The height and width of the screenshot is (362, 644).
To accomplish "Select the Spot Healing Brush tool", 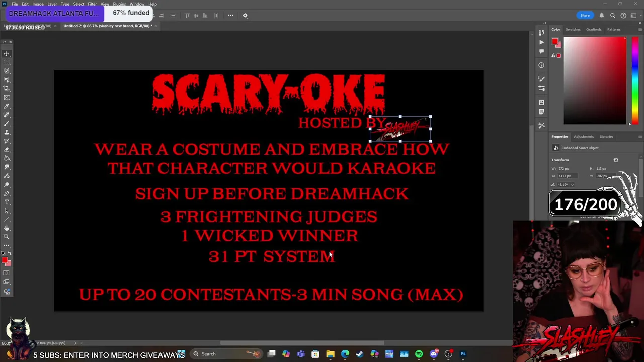I will click(x=7, y=115).
